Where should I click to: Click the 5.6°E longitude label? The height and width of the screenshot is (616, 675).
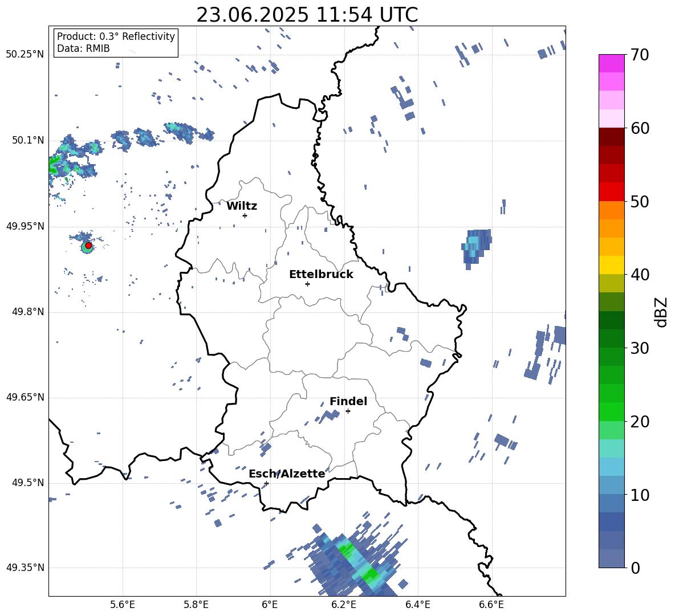(123, 605)
